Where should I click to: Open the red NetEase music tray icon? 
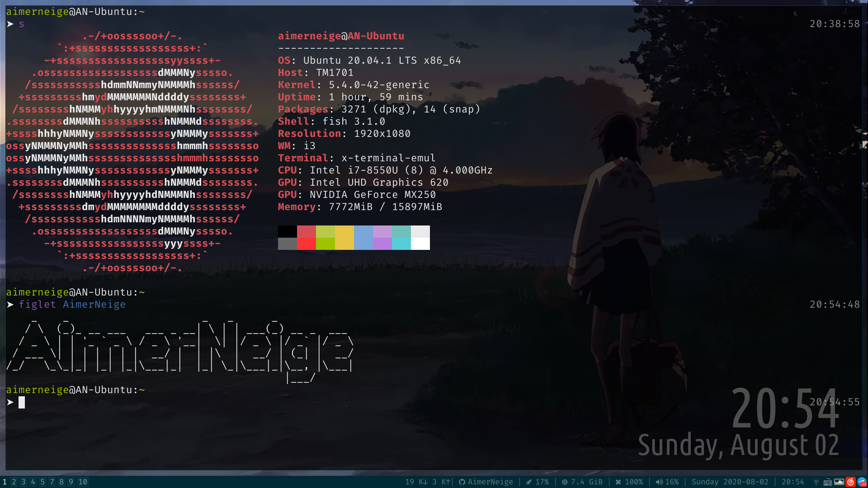[x=850, y=482]
